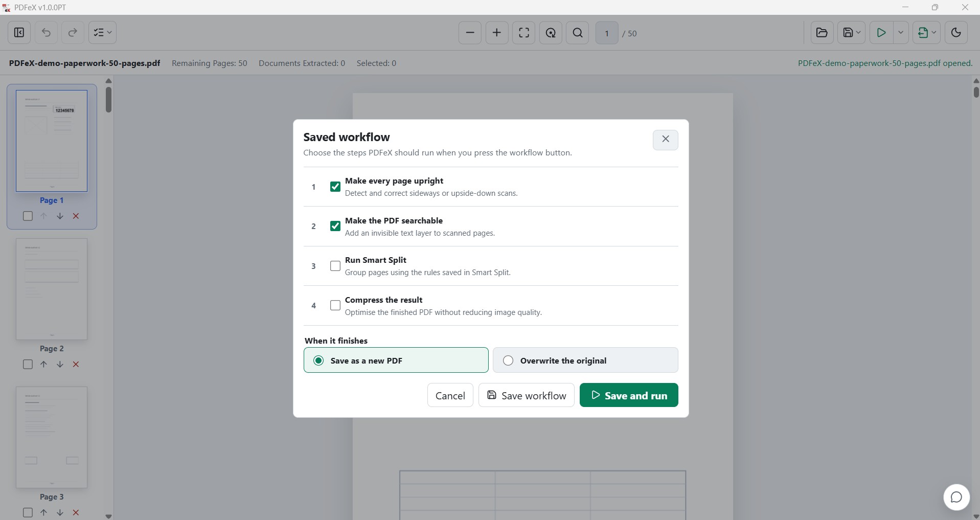Click Documents Extracted: 0 status text
The width and height of the screenshot is (980, 520).
click(302, 63)
